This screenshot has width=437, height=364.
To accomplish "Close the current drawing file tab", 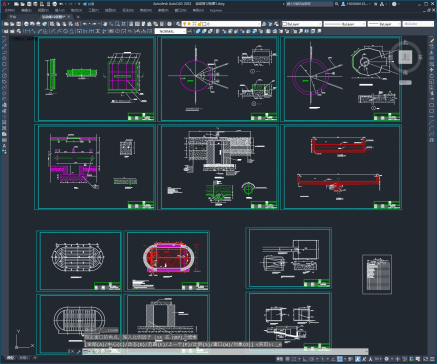I will pos(69,17).
